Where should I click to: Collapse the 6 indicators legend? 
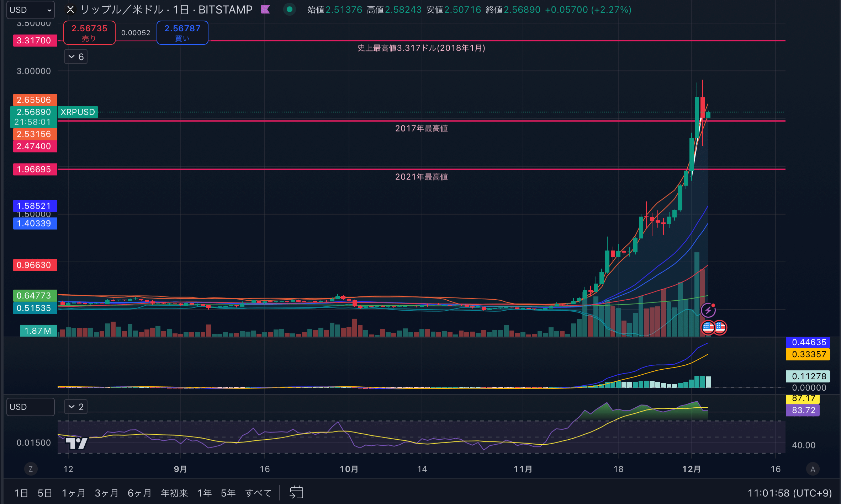point(76,57)
